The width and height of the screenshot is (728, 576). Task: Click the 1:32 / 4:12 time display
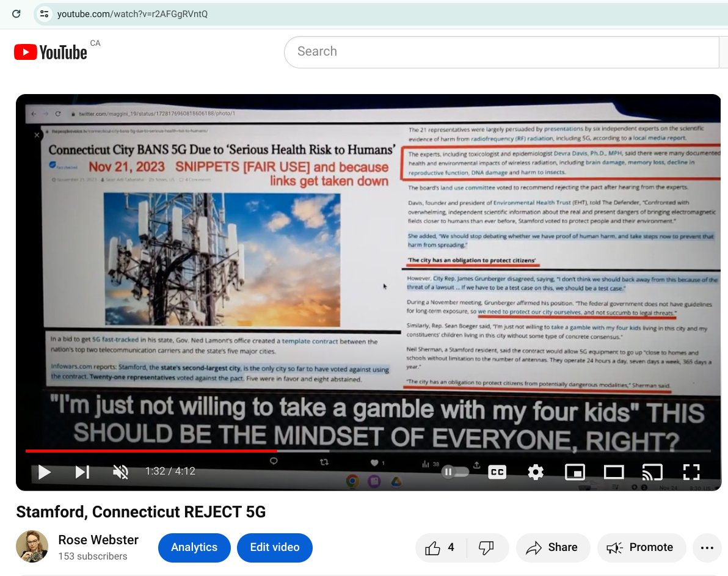(170, 471)
